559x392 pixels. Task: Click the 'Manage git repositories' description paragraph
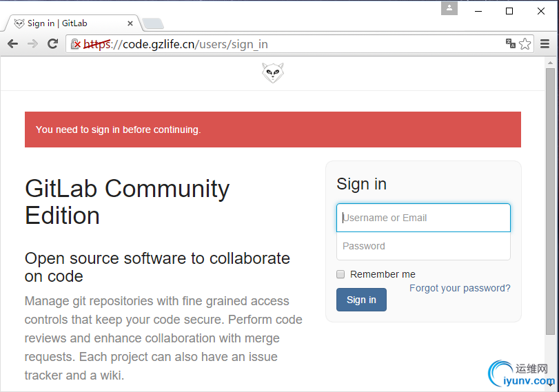pos(163,338)
